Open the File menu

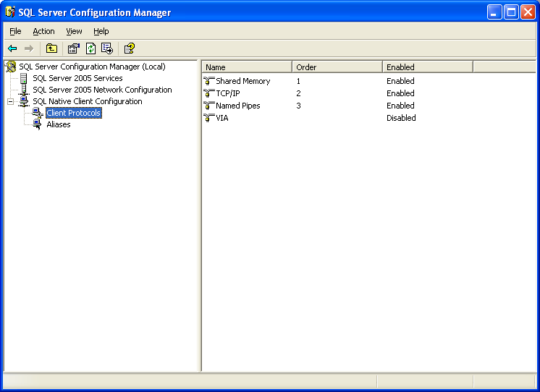click(x=15, y=31)
